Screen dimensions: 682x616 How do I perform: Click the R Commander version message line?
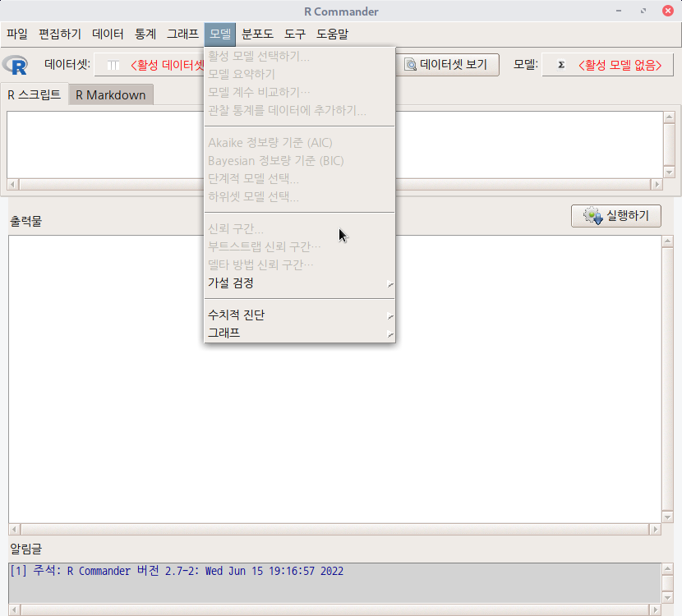pyautogui.click(x=177, y=571)
